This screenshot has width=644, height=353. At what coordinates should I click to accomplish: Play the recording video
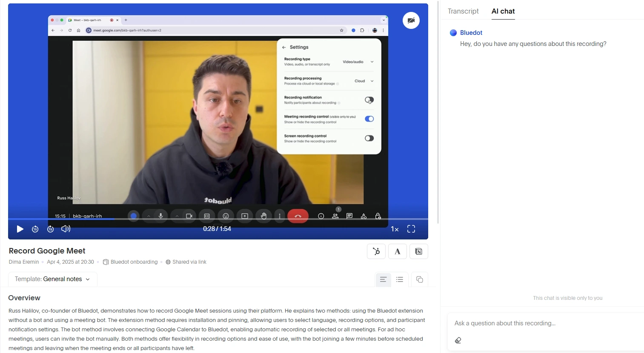20,229
